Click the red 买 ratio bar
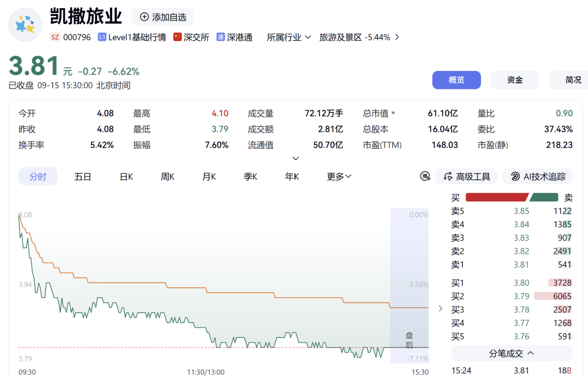 497,197
